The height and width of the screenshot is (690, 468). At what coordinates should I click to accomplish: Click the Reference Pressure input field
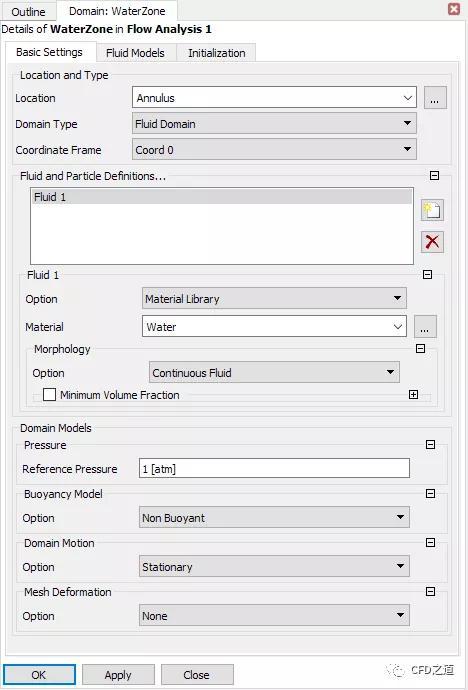point(274,469)
